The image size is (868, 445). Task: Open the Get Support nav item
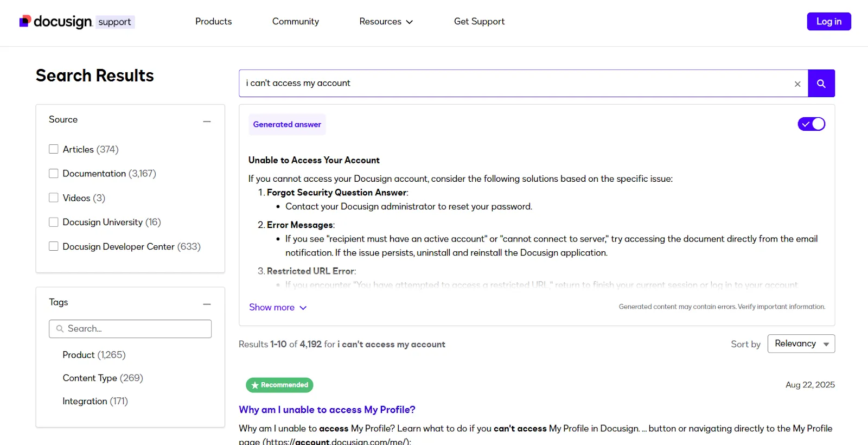pos(479,22)
